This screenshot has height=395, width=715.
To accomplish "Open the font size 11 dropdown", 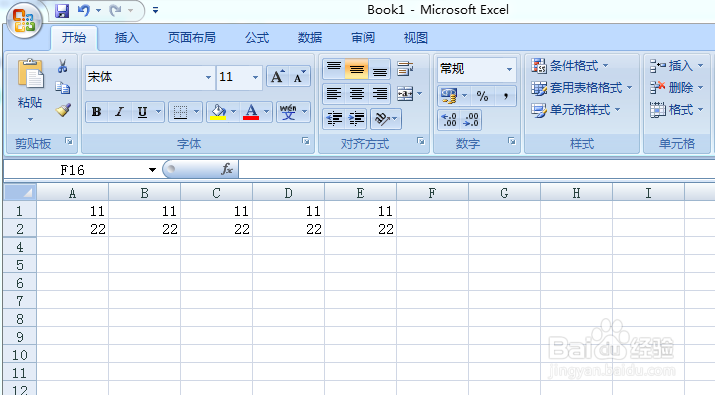I will click(x=255, y=77).
